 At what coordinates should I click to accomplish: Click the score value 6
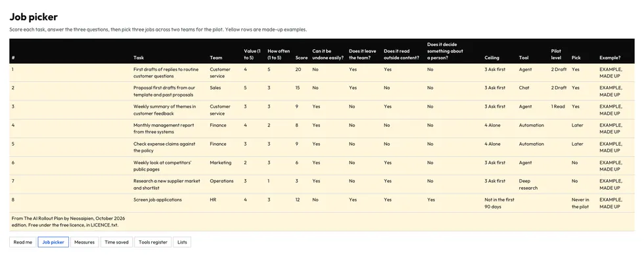(296, 163)
